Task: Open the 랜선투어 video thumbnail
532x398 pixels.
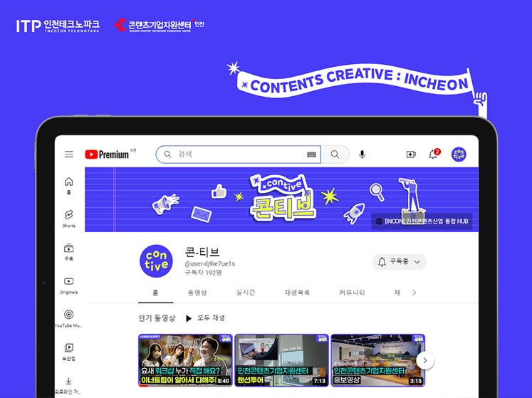Action: [281, 360]
